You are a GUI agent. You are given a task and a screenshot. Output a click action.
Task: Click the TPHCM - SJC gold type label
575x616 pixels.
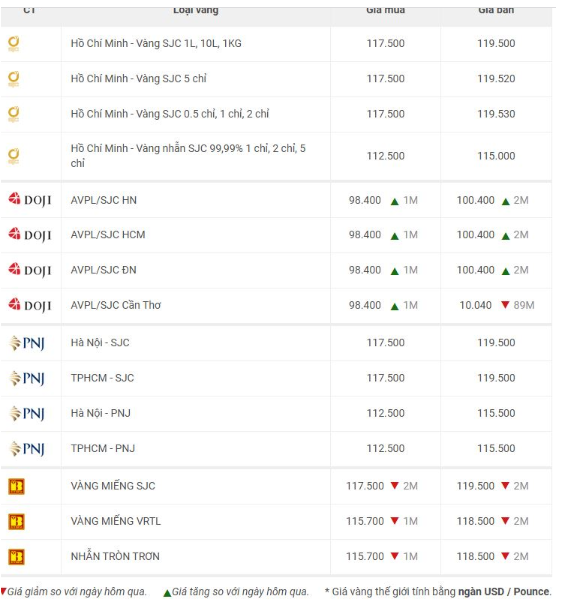coord(102,378)
